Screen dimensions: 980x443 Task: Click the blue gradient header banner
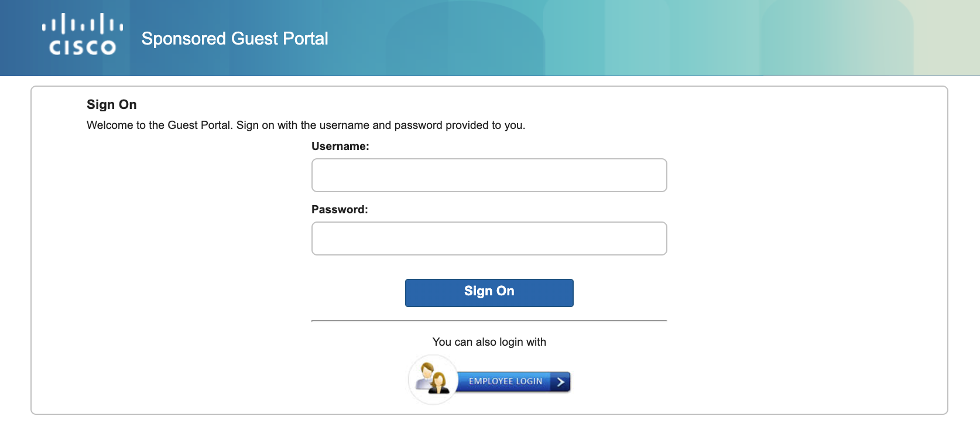coord(703,38)
